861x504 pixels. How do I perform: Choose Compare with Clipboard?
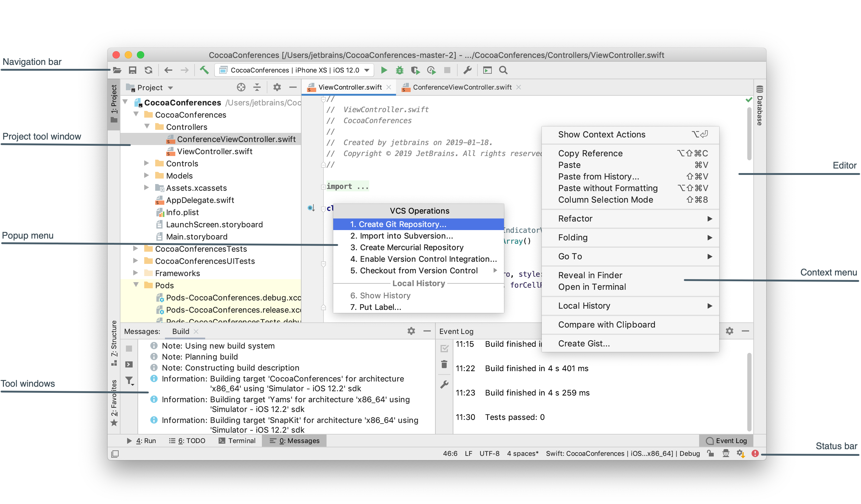pyautogui.click(x=630, y=325)
